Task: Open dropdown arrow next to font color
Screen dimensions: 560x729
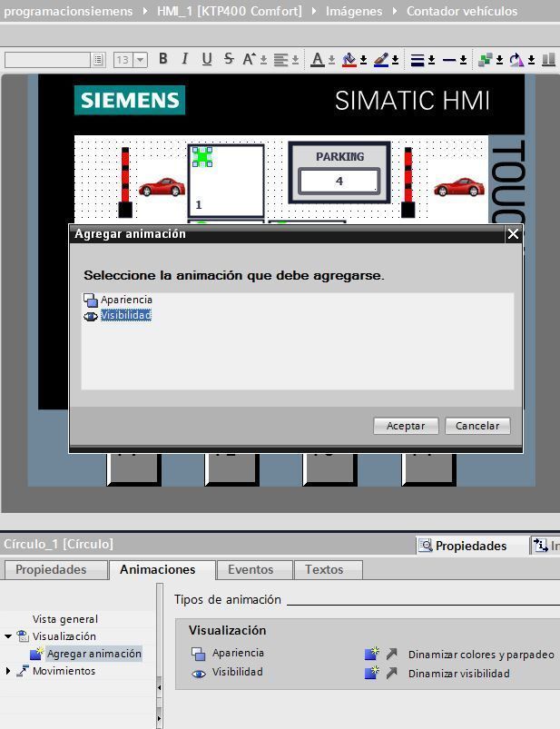Action: tap(332, 60)
